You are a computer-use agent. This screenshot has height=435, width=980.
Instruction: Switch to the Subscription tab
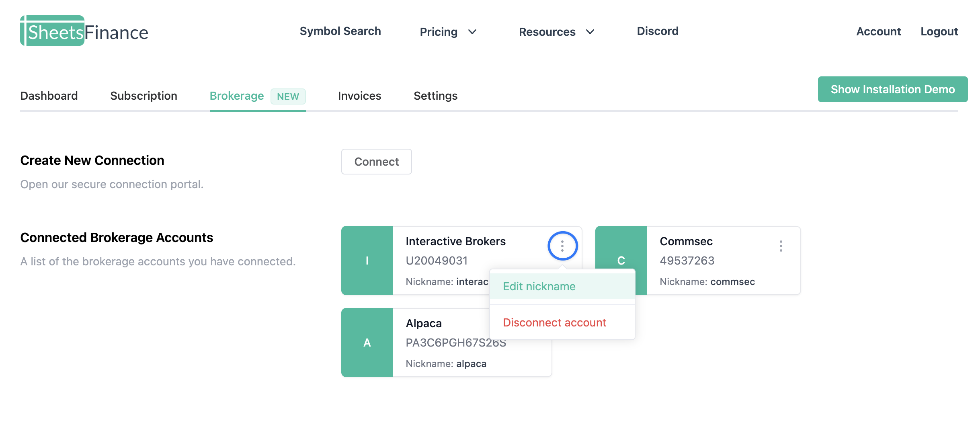click(144, 96)
